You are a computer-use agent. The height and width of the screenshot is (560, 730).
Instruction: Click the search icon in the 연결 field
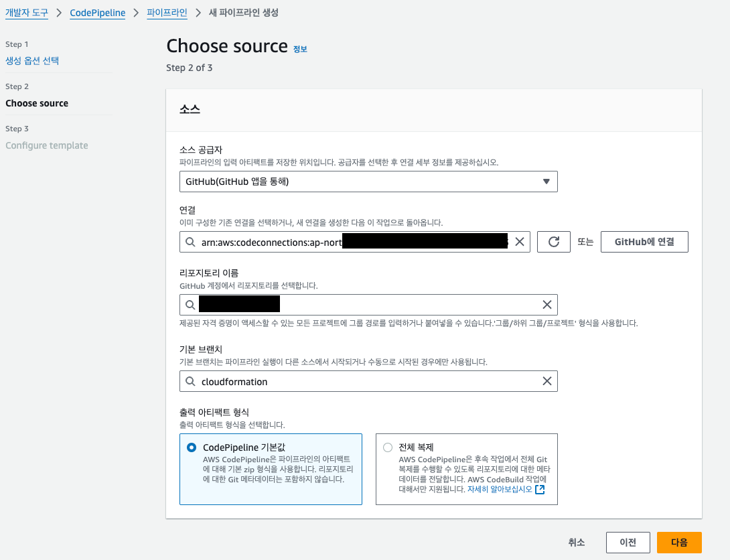click(190, 242)
